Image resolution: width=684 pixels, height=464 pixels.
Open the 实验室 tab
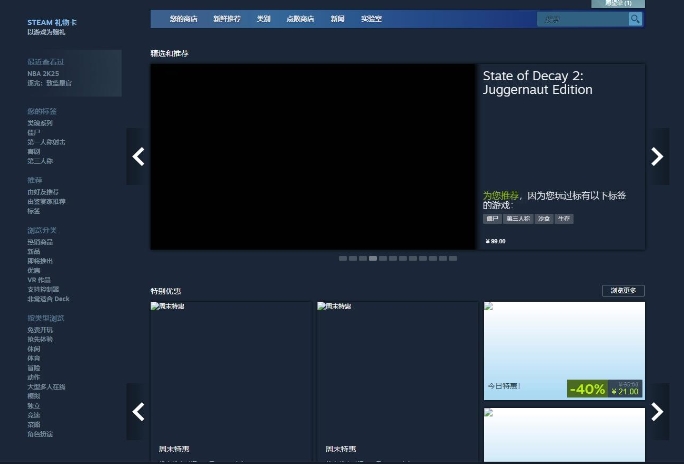coord(371,19)
